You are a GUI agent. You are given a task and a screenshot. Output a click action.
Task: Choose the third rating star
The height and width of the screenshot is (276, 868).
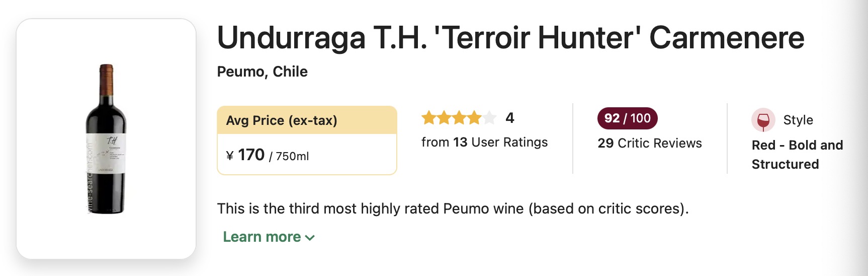(459, 118)
